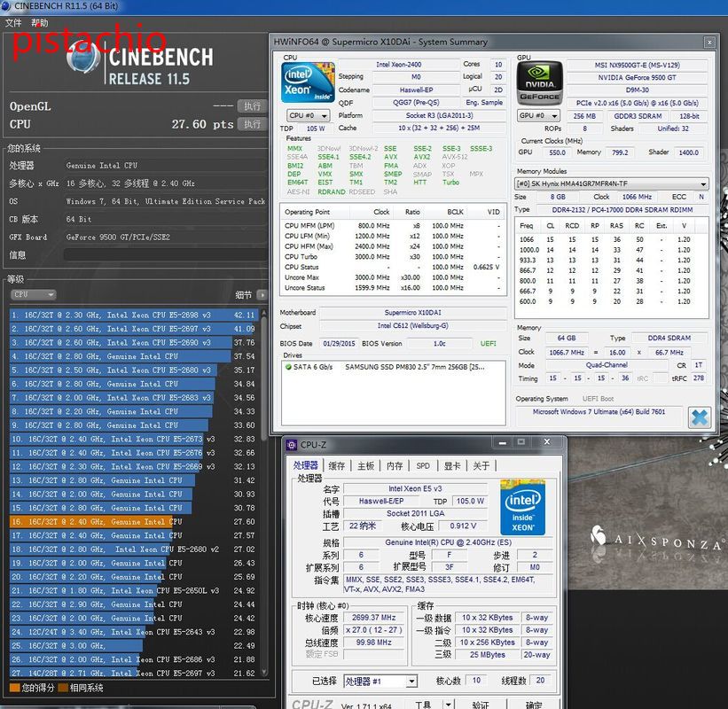Click the Intel Inside Xeon badge in CPU-Z

[522, 508]
